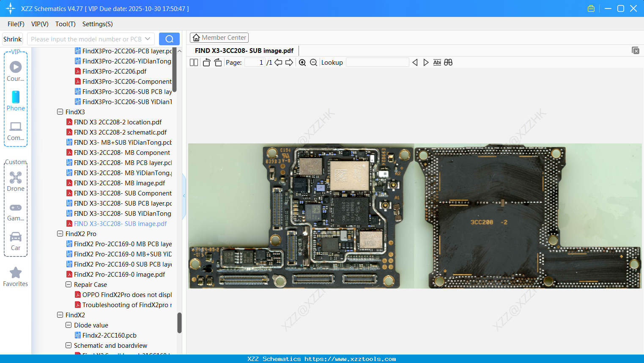644x363 pixels.
Task: Rotate the page counter-clockwise
Action: point(206,63)
